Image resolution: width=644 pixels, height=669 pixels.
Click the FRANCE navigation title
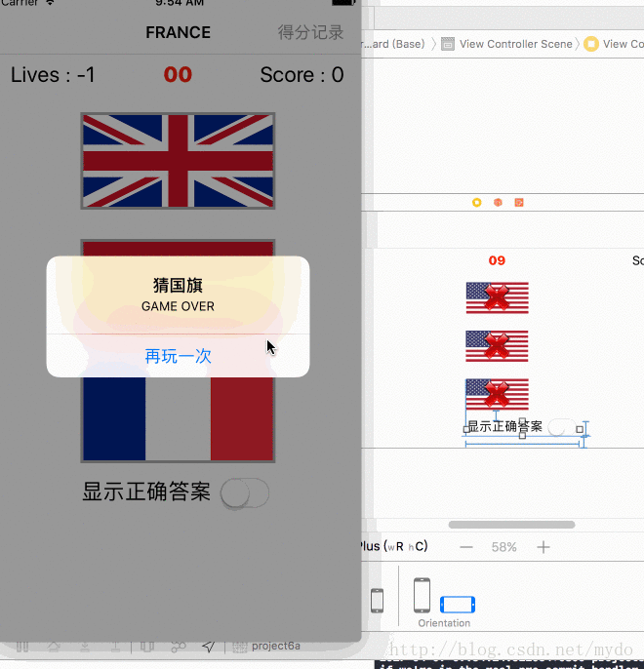(x=178, y=32)
